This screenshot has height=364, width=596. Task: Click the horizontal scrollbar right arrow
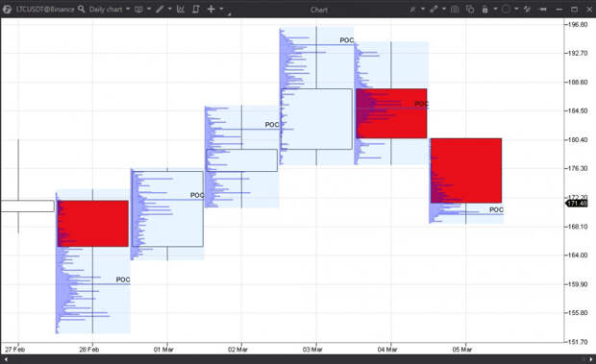(x=591, y=358)
